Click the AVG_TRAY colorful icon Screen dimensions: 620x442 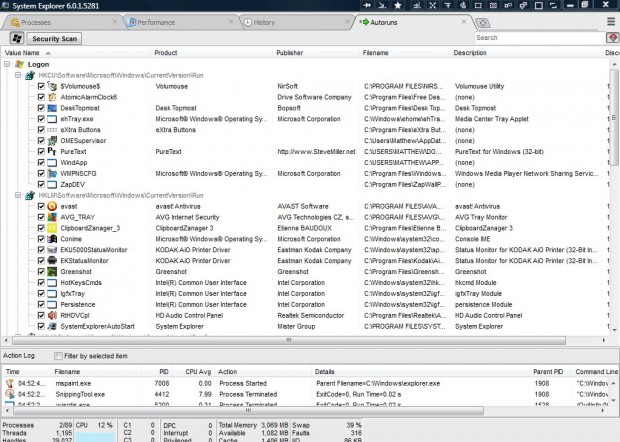coord(52,217)
